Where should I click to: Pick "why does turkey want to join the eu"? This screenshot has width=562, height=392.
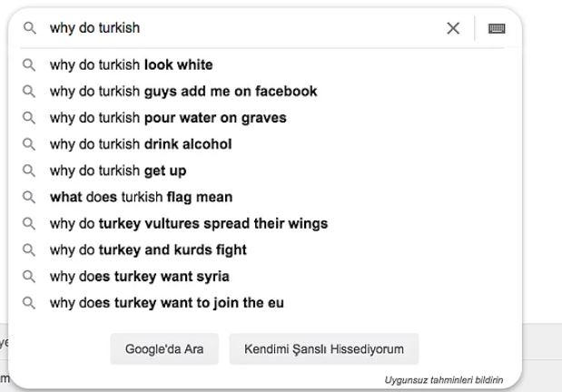point(166,303)
